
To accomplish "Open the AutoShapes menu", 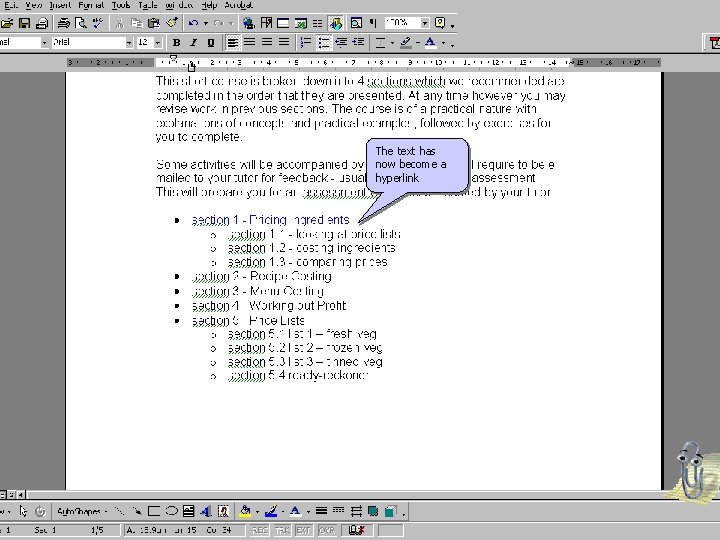I will [x=82, y=511].
